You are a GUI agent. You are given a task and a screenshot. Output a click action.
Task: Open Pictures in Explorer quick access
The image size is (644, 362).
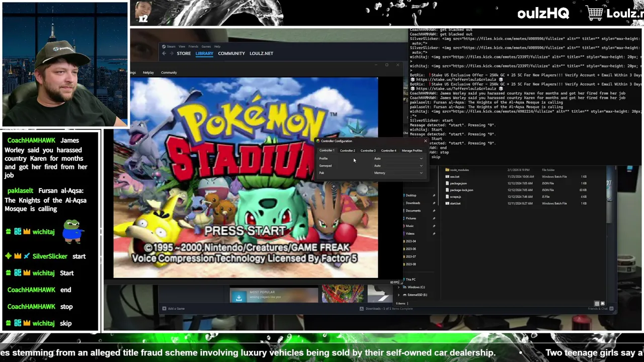pos(411,218)
